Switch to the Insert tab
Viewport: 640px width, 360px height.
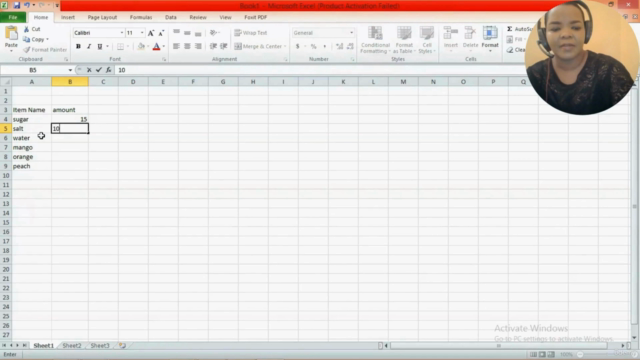(68, 18)
